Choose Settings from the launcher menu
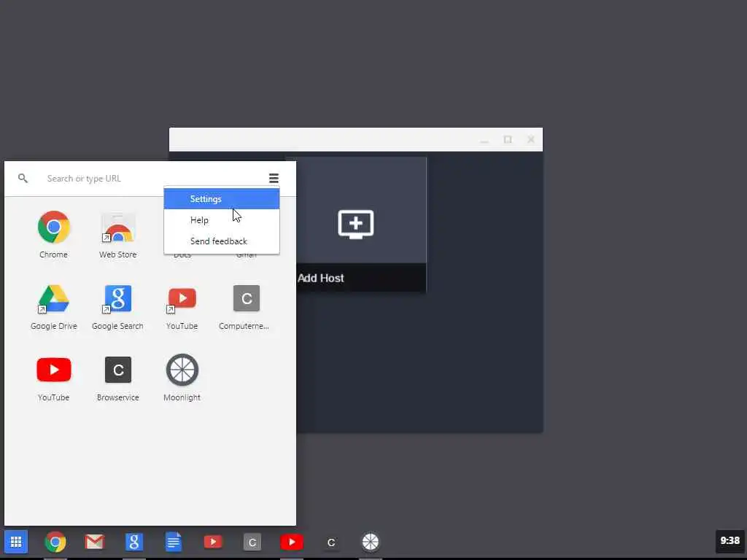The image size is (747, 560). coord(222,198)
